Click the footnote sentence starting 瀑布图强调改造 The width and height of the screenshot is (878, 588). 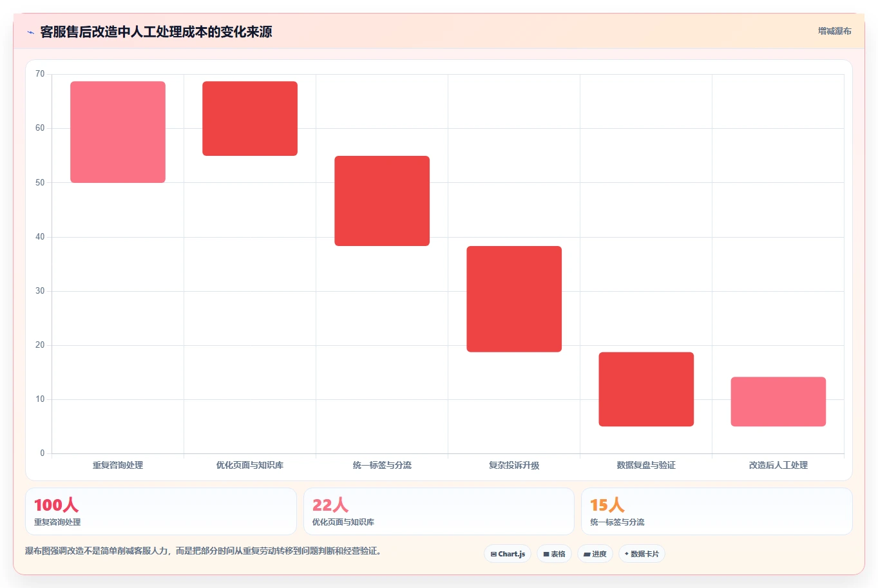203,551
